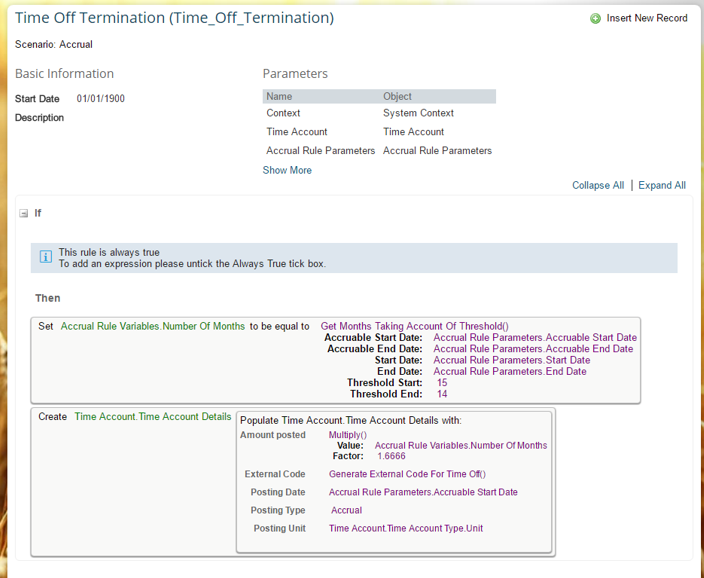Click the Name column header in Parameters

(x=279, y=97)
